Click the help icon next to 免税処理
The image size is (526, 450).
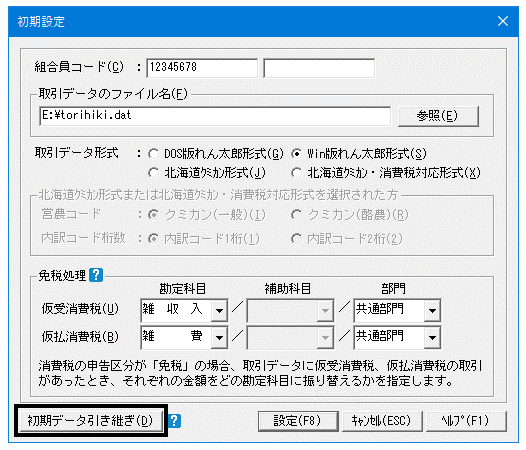pyautogui.click(x=96, y=275)
